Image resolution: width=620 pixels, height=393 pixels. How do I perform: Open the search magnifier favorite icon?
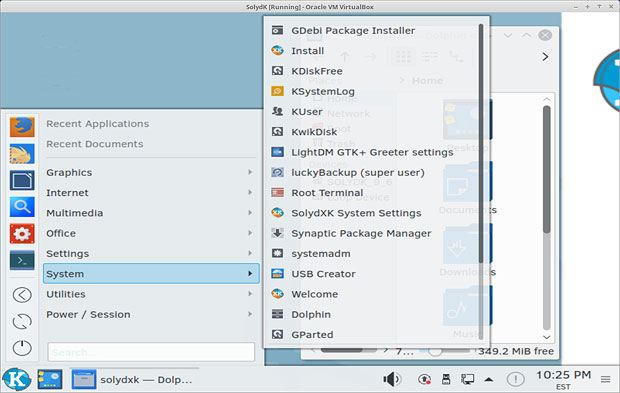point(22,207)
